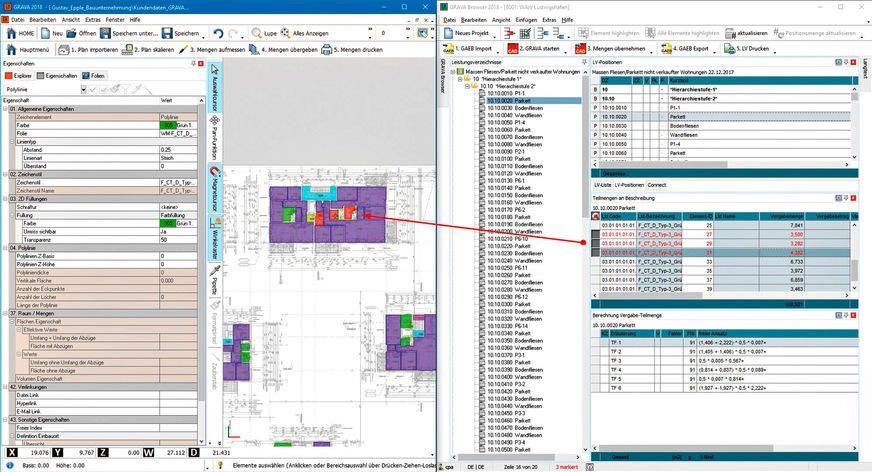This screenshot has height=472, width=872.
Task: Click the green Farbe color swatch
Action: click(168, 126)
